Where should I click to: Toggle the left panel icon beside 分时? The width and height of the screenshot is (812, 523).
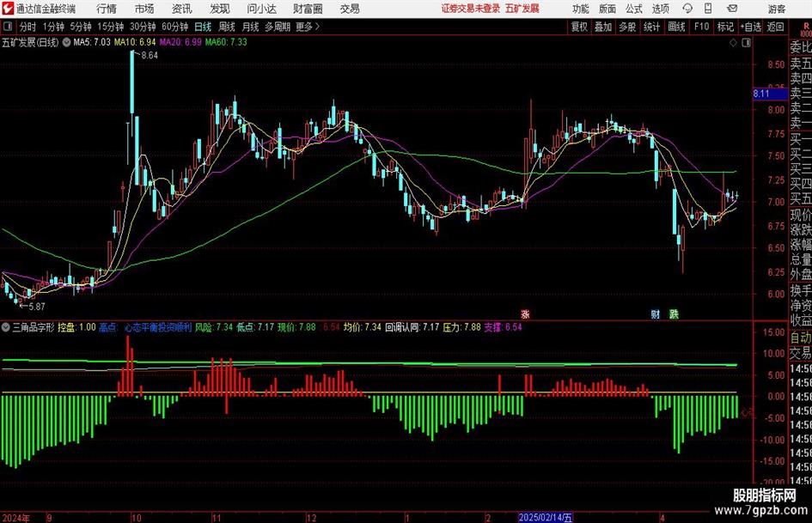[x=7, y=27]
